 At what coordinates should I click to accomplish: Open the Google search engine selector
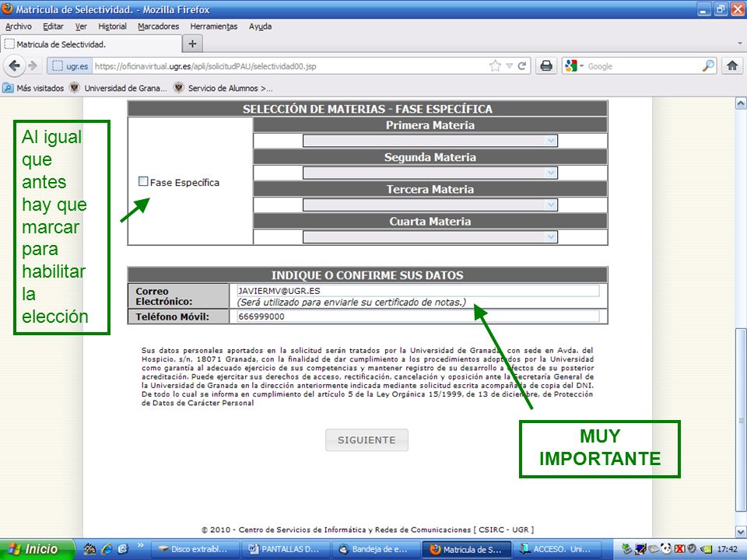573,65
